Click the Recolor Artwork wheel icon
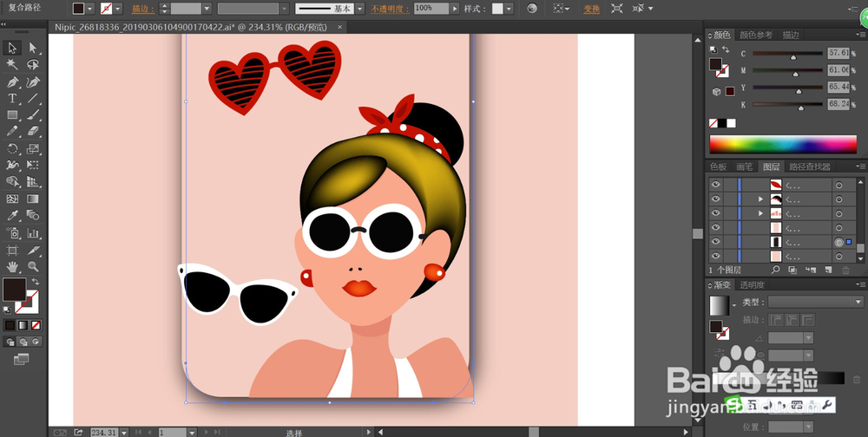868x437 pixels. point(532,9)
